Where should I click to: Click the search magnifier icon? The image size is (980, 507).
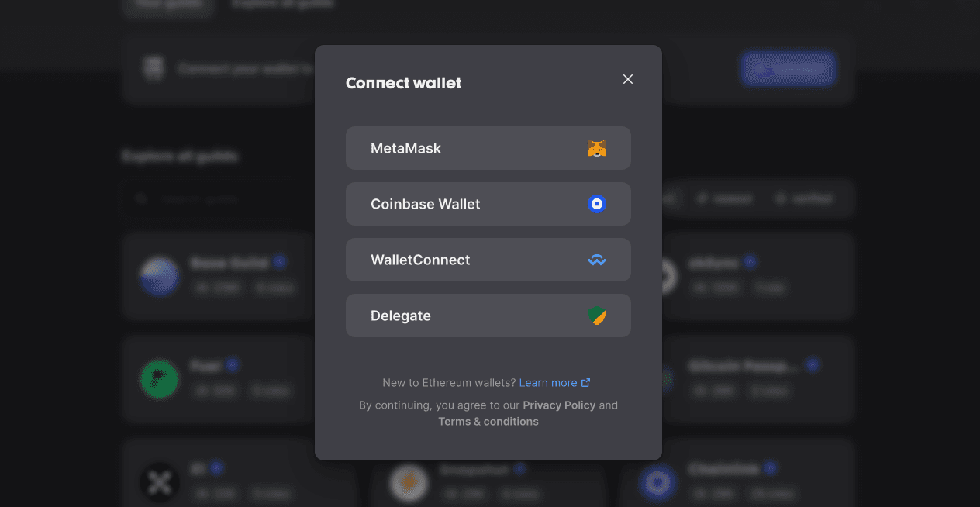point(141,198)
